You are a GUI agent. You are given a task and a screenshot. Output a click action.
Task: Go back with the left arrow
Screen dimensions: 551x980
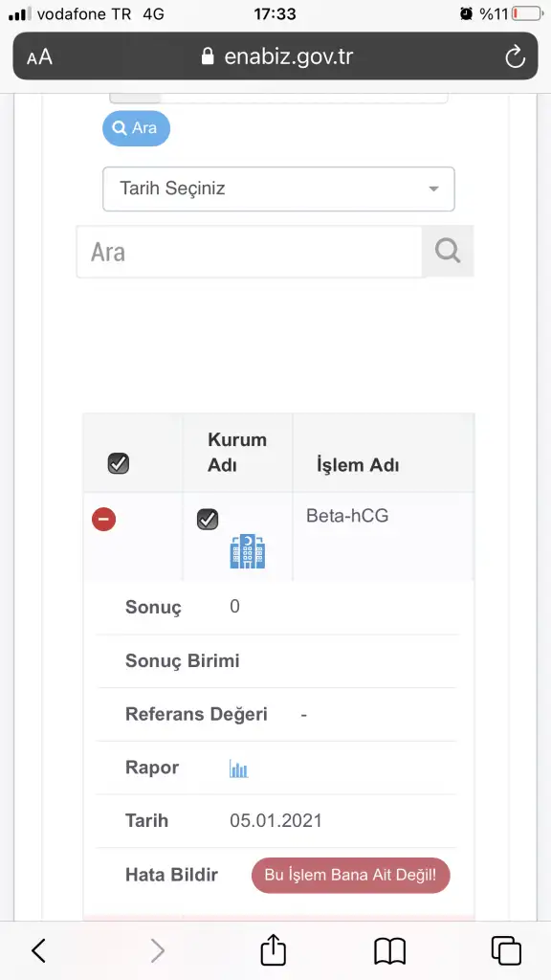38,950
